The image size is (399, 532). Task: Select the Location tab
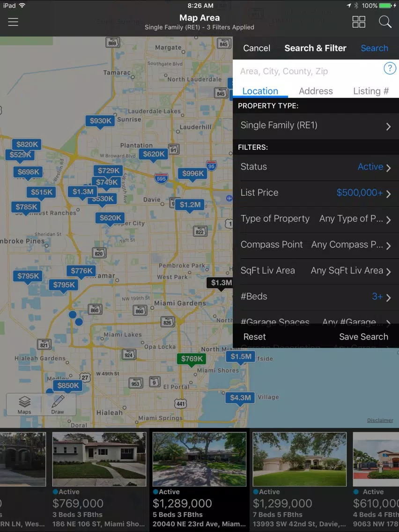pos(260,91)
